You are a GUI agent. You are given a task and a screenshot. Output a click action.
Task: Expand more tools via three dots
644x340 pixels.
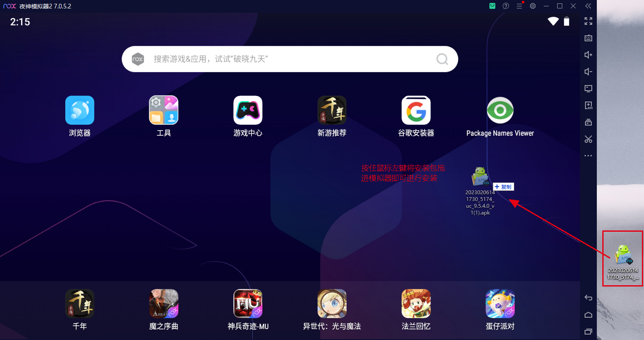point(588,156)
